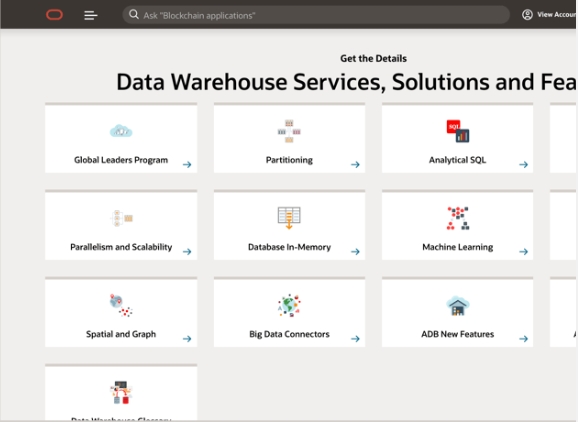Click the search magnifier icon
The width and height of the screenshot is (578, 422).
(134, 14)
